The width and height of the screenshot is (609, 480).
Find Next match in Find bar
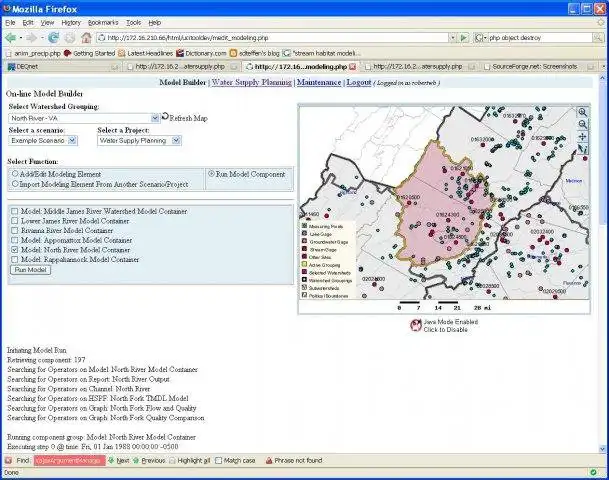pos(119,461)
